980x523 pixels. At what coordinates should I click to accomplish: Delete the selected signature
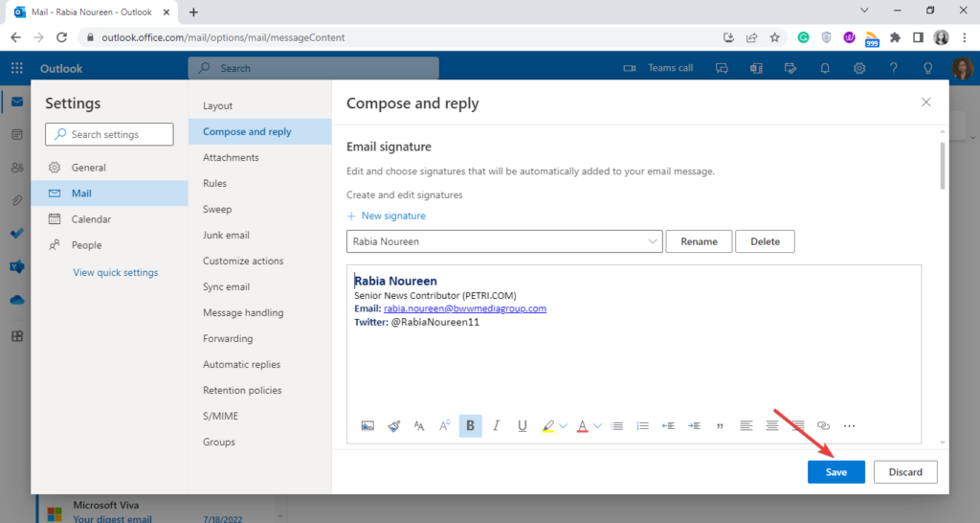click(x=765, y=241)
